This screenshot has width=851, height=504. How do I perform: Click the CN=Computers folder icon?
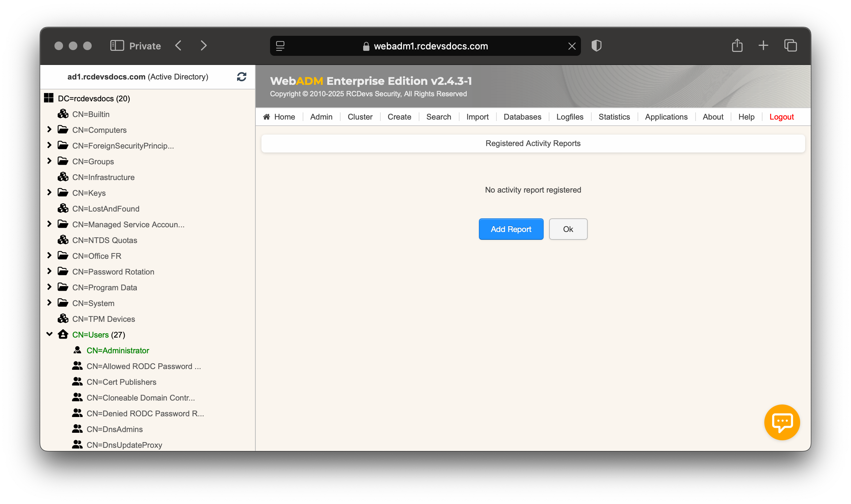click(x=63, y=130)
